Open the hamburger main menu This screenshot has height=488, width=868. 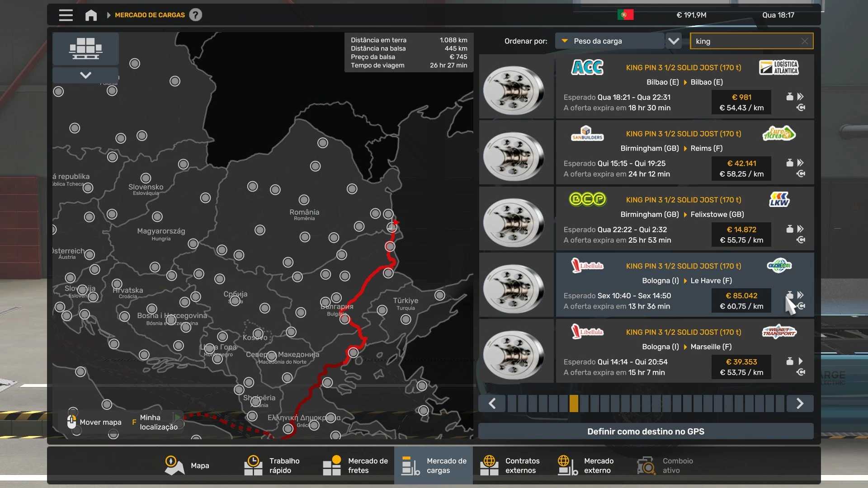coord(66,15)
